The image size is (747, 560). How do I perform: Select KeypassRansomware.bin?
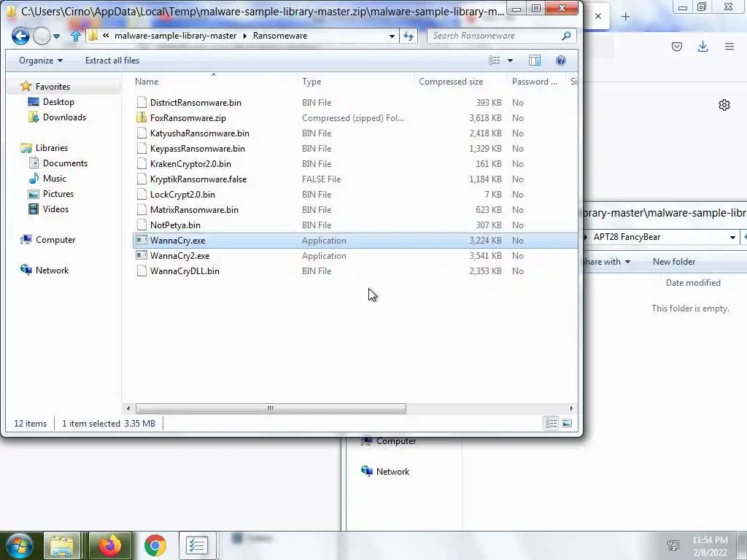click(197, 149)
